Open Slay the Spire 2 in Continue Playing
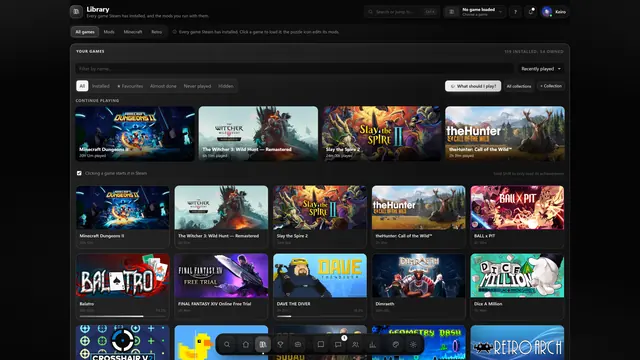Viewport: 640px width, 360px height. pos(382,133)
